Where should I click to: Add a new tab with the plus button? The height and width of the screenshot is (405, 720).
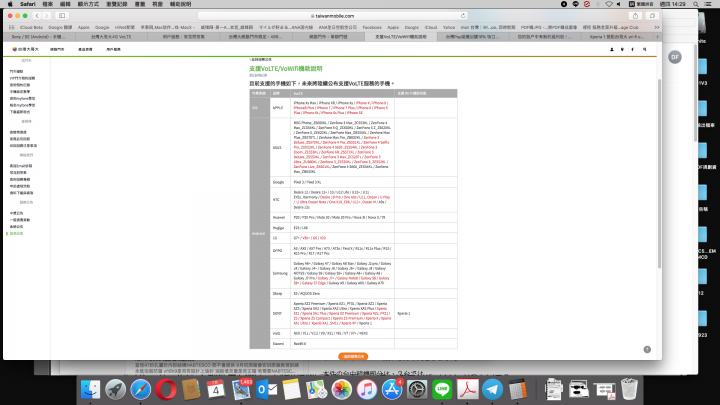[658, 37]
